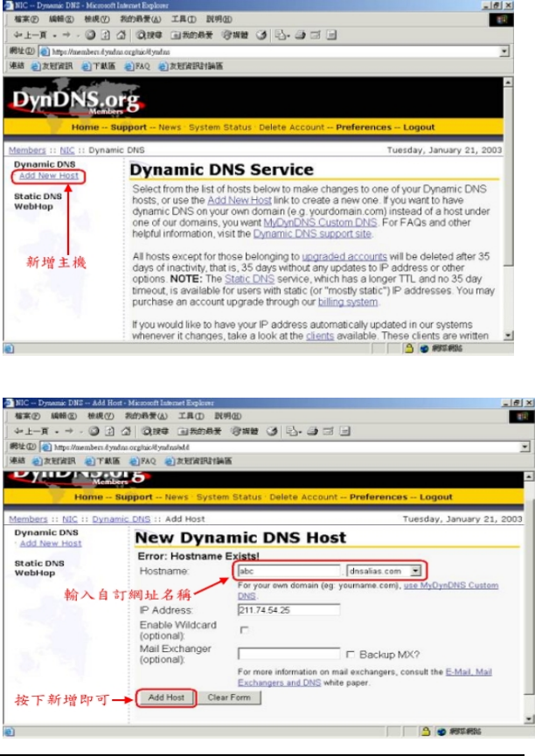Click the circled Add New Host link in upper window
Viewport: 535px width, 756px height.
[49, 176]
